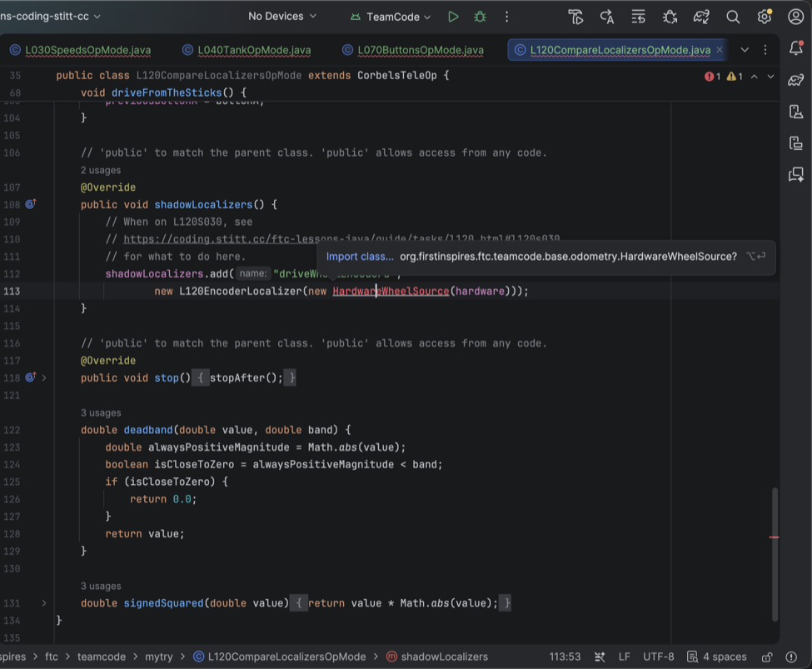The height and width of the screenshot is (669, 812).
Task: Open the project name dropdown
Action: coord(50,16)
